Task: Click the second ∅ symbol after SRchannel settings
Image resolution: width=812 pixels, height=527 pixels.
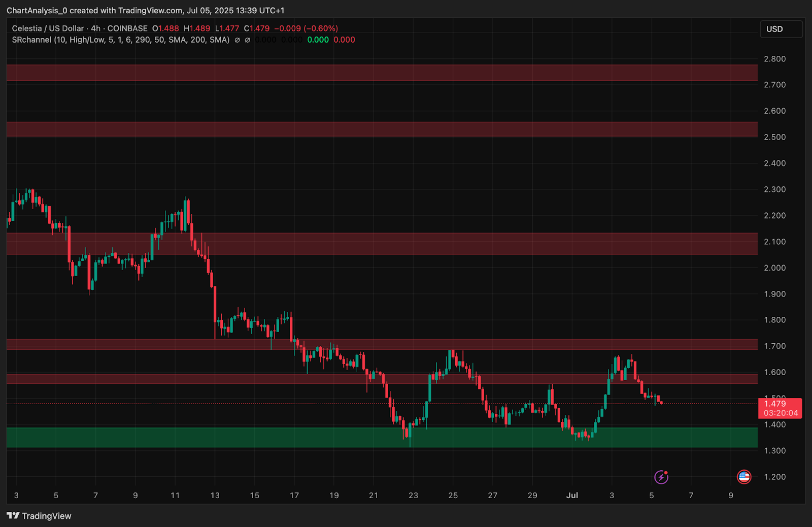Action: click(x=247, y=40)
